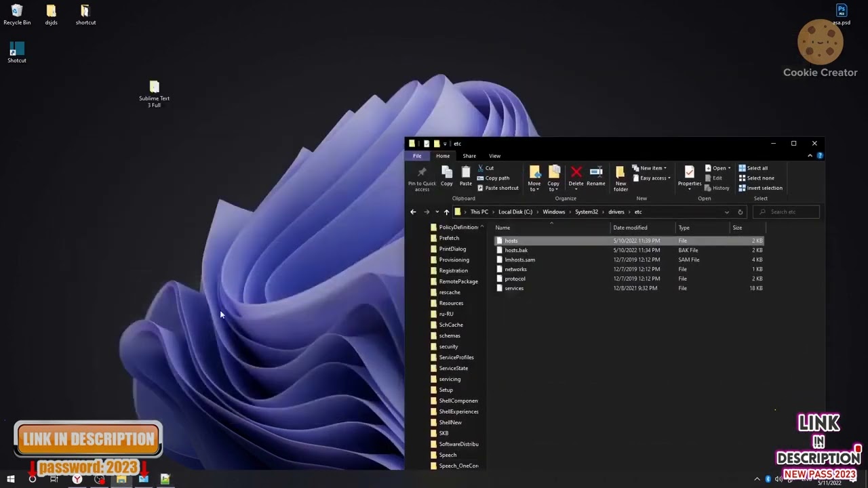Switch to the View ribbon tab

pos(494,156)
